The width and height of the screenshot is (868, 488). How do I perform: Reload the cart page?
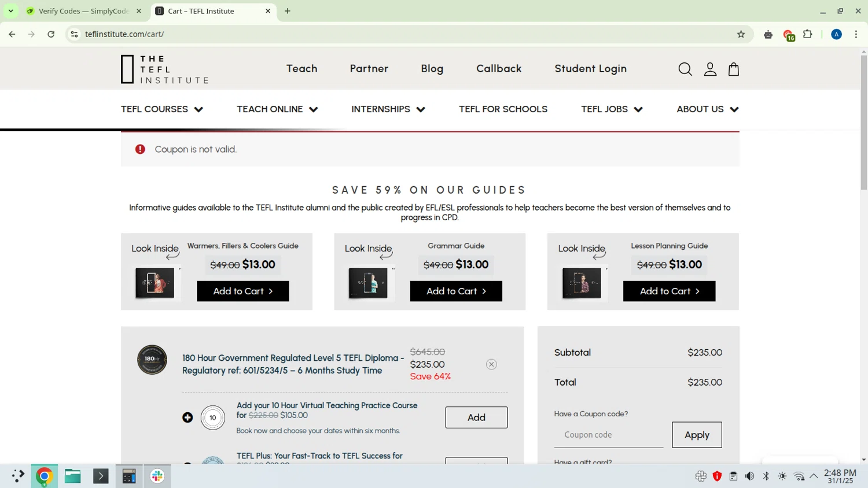pos(51,34)
